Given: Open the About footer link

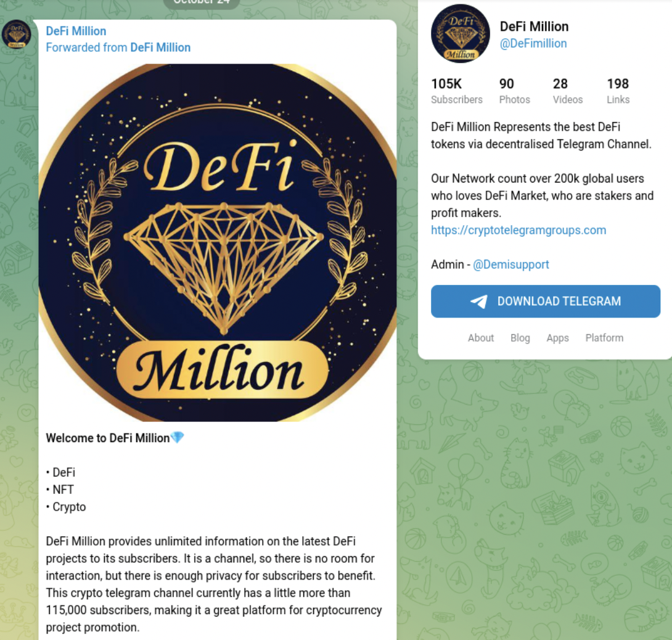Looking at the screenshot, I should (481, 338).
